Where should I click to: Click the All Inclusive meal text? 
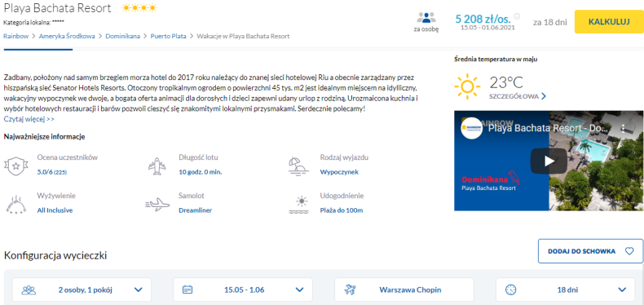point(55,210)
